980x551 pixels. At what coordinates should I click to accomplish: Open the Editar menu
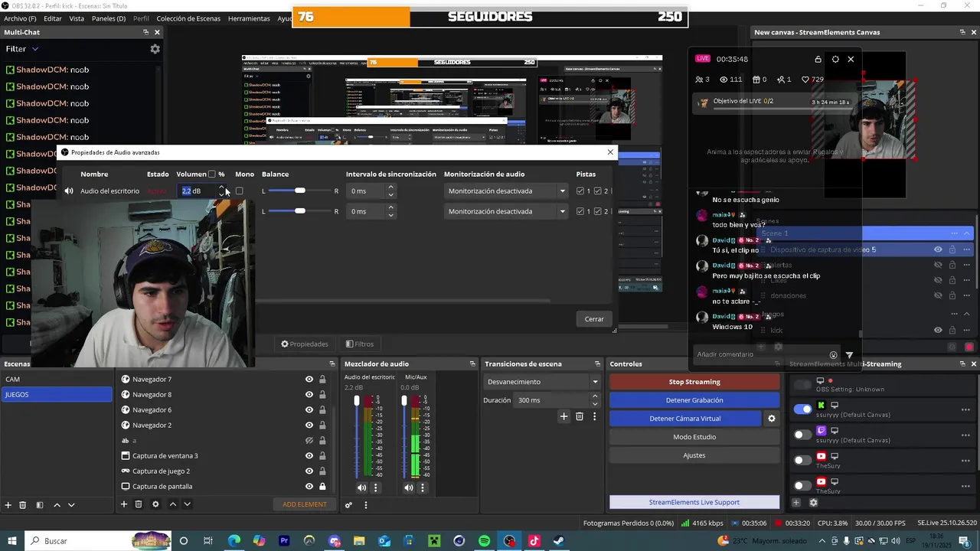(x=53, y=18)
